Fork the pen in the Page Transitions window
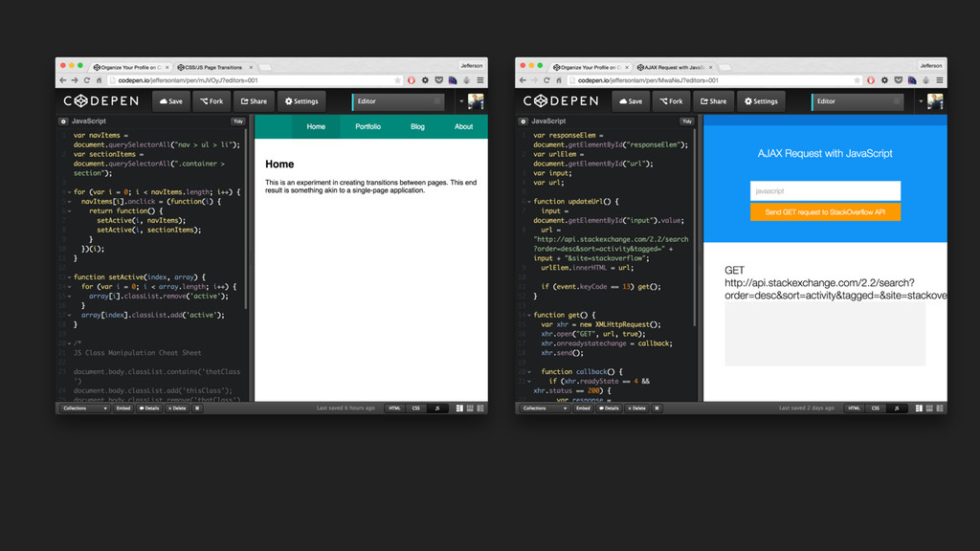980x551 pixels. [212, 101]
